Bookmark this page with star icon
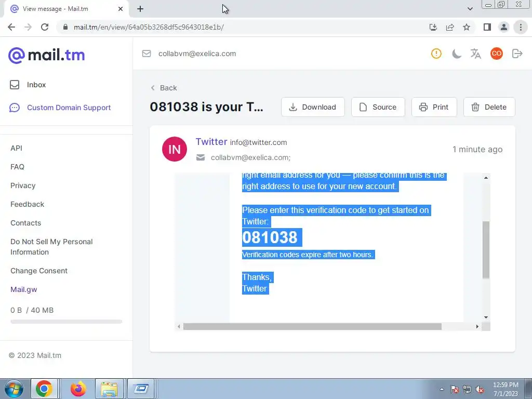The width and height of the screenshot is (532, 399). click(x=467, y=27)
